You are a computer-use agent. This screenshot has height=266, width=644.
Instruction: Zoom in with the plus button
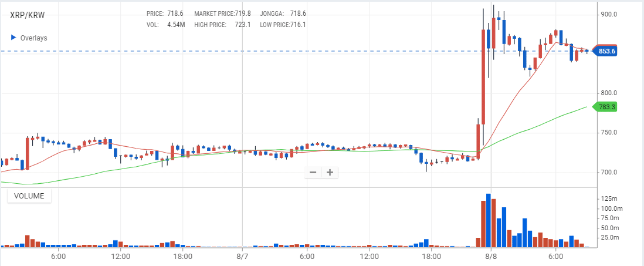(330, 172)
